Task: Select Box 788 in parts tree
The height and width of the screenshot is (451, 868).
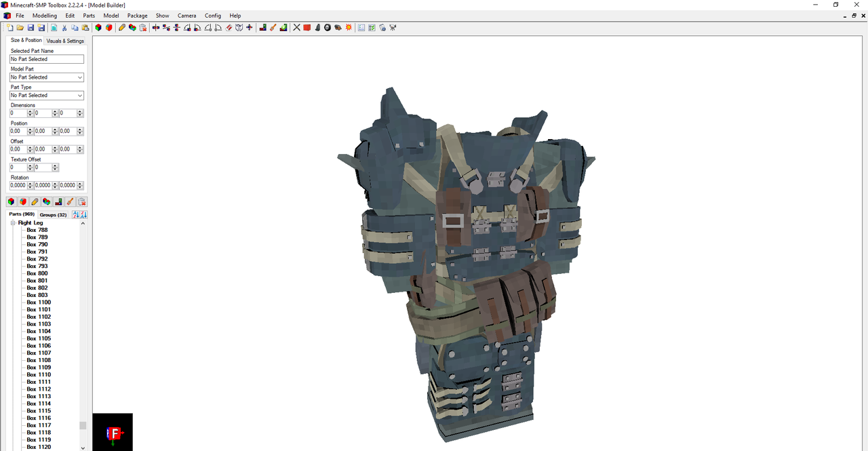Action: pyautogui.click(x=37, y=230)
